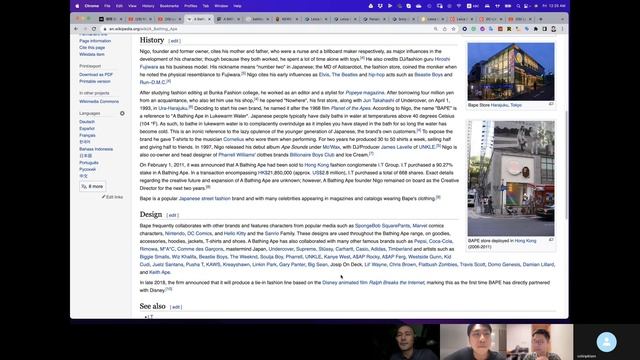Viewport: 640px width, 360px height.
Task: Edit the Design section
Action: pyautogui.click(x=173, y=215)
